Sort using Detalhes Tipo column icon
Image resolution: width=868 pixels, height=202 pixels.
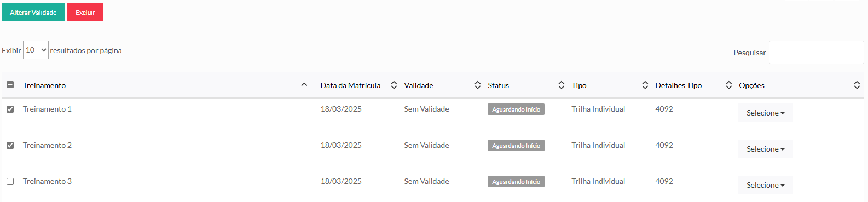coord(728,85)
